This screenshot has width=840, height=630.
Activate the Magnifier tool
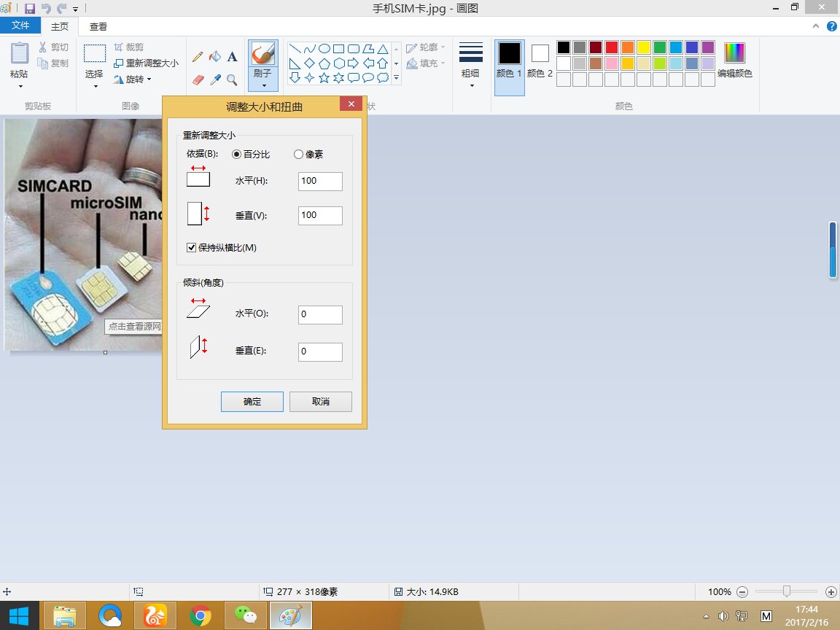(x=232, y=79)
